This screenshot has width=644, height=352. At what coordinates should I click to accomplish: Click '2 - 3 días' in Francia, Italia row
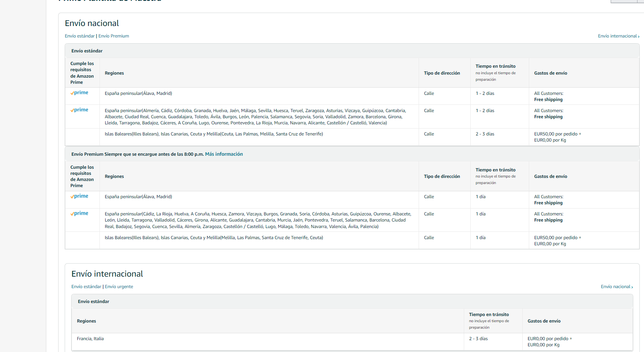coord(478,339)
